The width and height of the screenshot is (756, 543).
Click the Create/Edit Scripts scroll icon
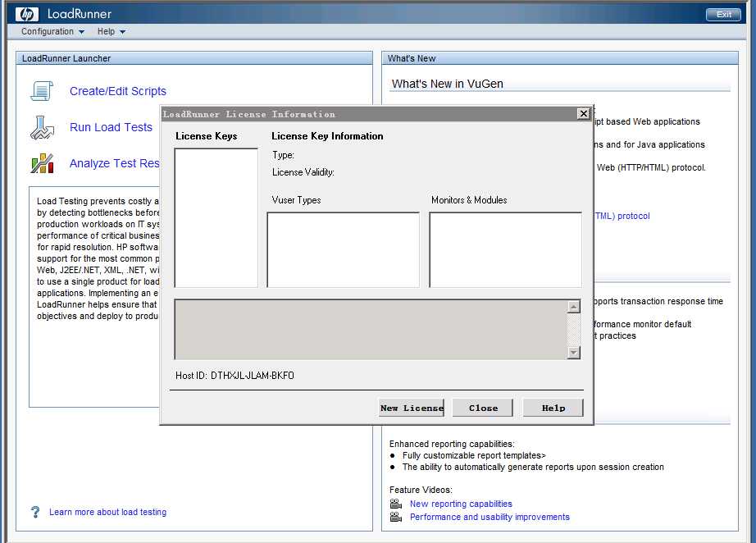click(42, 91)
